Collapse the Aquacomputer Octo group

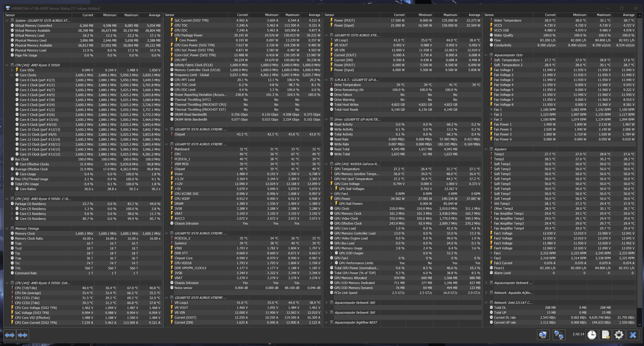[486, 55]
